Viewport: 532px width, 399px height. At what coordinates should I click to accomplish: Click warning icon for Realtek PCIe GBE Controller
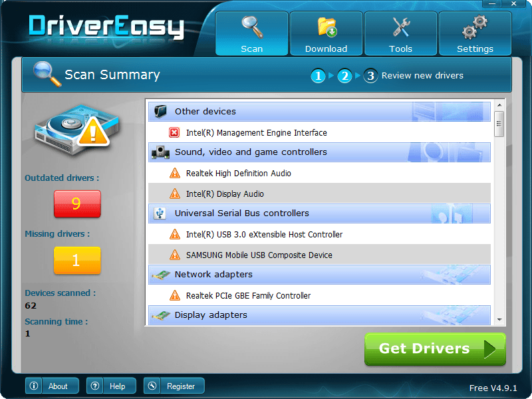(x=175, y=295)
